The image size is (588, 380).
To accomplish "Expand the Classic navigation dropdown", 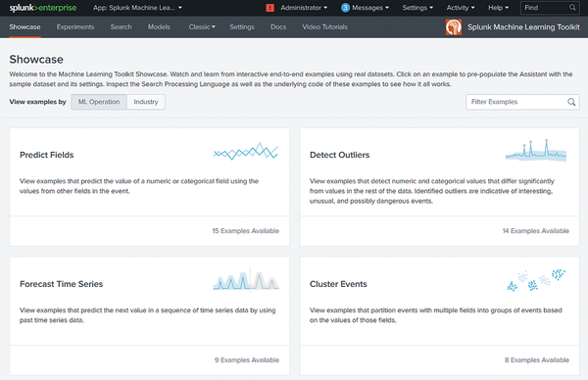I will click(202, 27).
